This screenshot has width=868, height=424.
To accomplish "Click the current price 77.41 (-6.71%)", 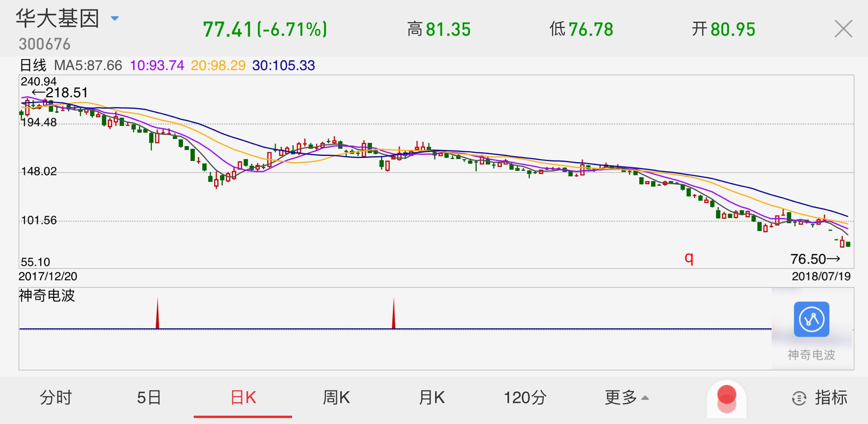I will point(265,29).
